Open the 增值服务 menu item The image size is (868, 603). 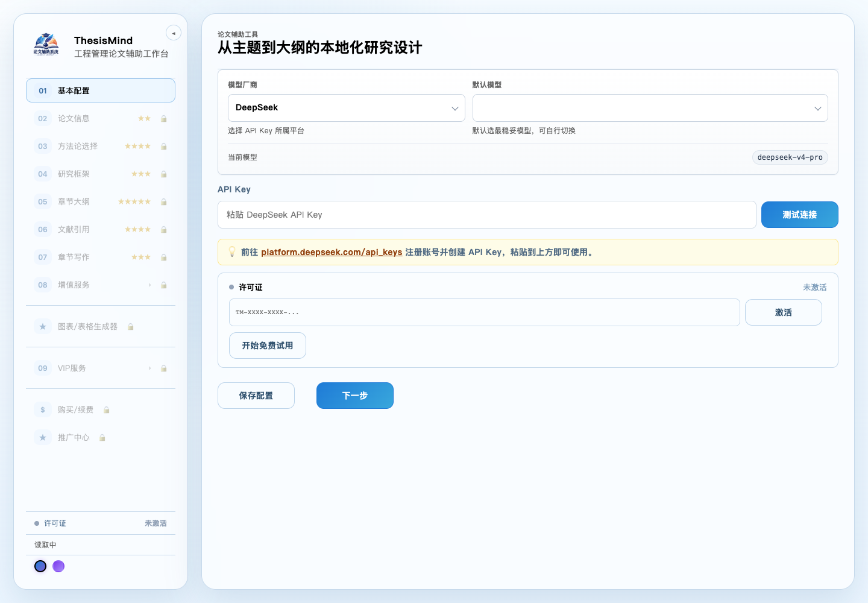pos(101,285)
